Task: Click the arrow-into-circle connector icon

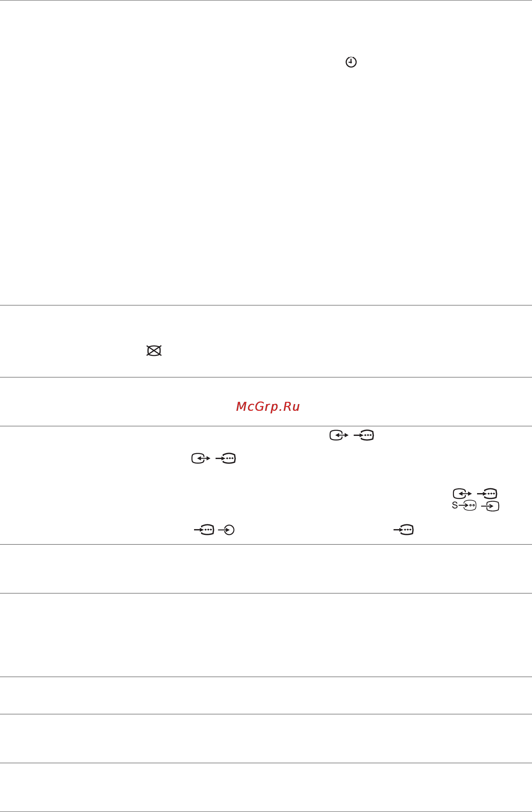Action: point(226,530)
